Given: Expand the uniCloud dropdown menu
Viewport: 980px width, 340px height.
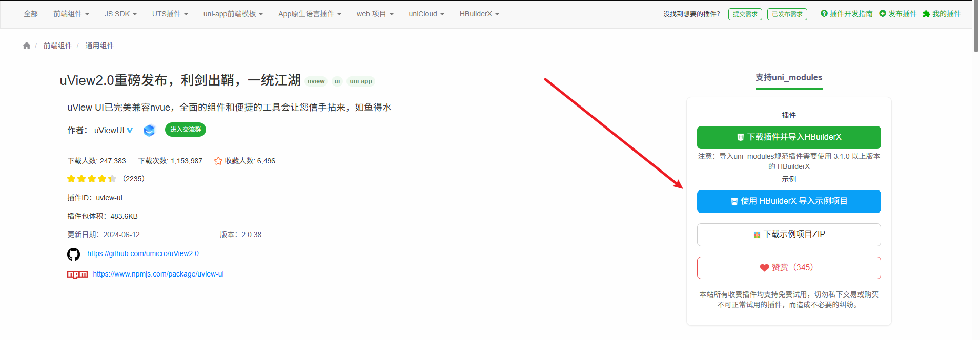Looking at the screenshot, I should click(x=426, y=14).
